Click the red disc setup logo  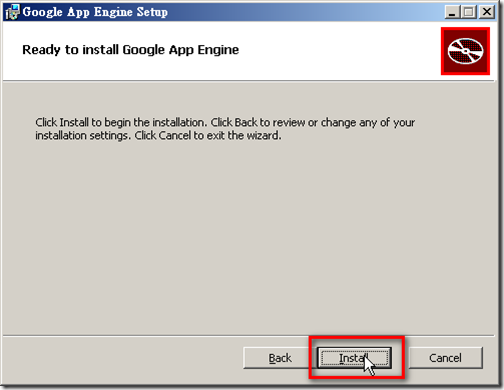(x=465, y=51)
